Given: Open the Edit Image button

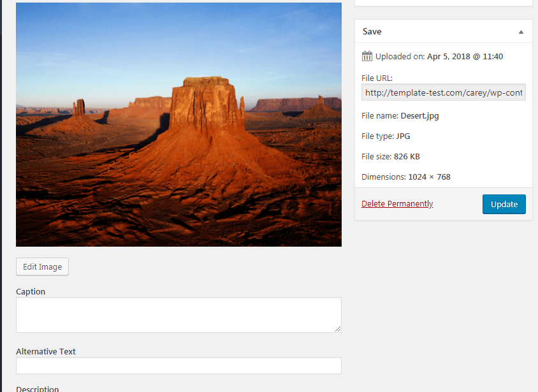Looking at the screenshot, I should pos(42,267).
